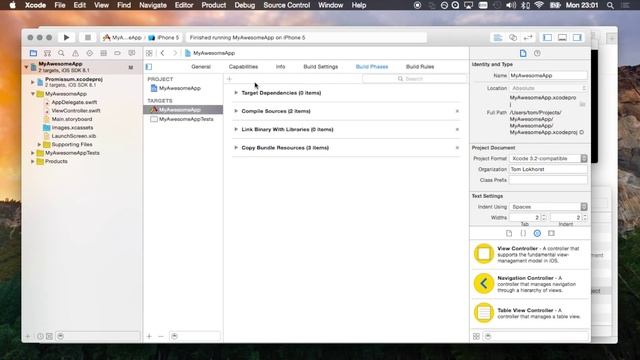Show Object library
The height and width of the screenshot is (360, 640).
[x=537, y=233]
